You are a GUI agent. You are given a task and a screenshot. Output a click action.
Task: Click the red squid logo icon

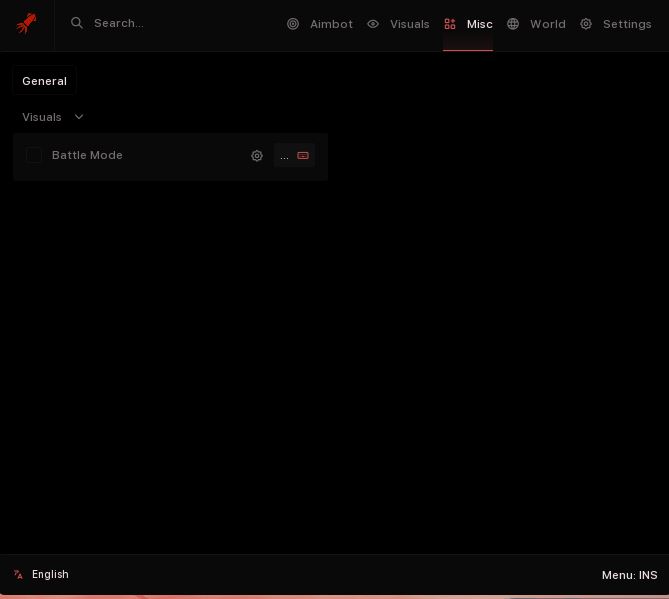point(26,23)
